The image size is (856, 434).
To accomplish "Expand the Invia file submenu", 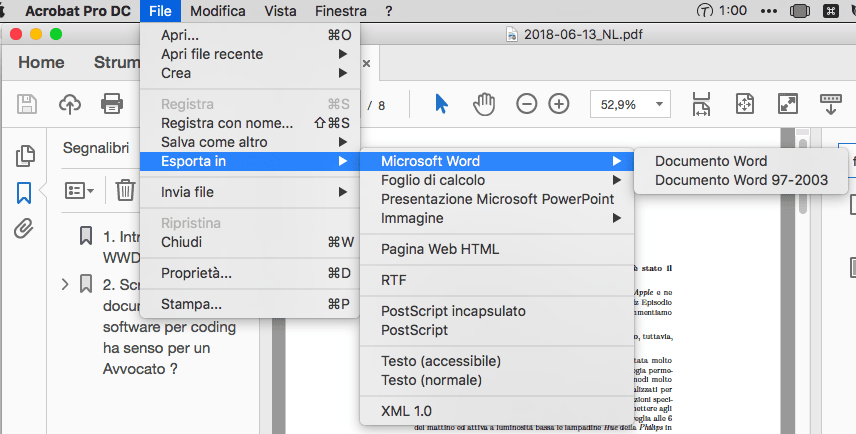I will 250,192.
